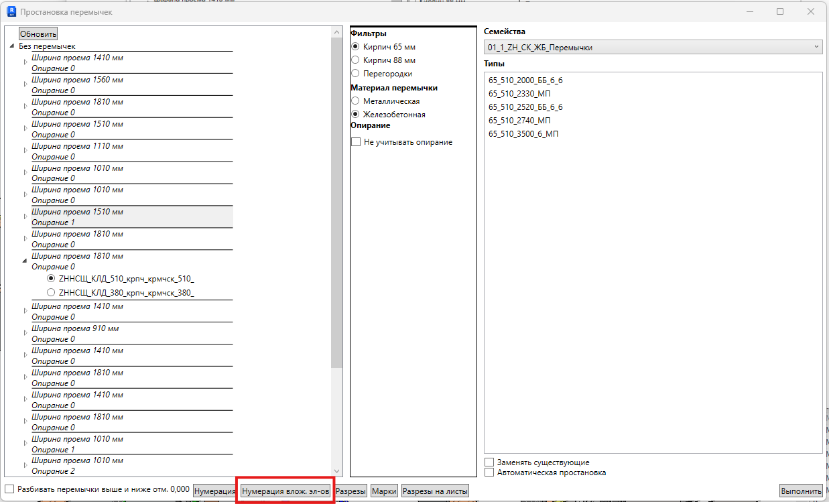Select Металлическая lintel material
The image size is (829, 504).
pyautogui.click(x=356, y=101)
